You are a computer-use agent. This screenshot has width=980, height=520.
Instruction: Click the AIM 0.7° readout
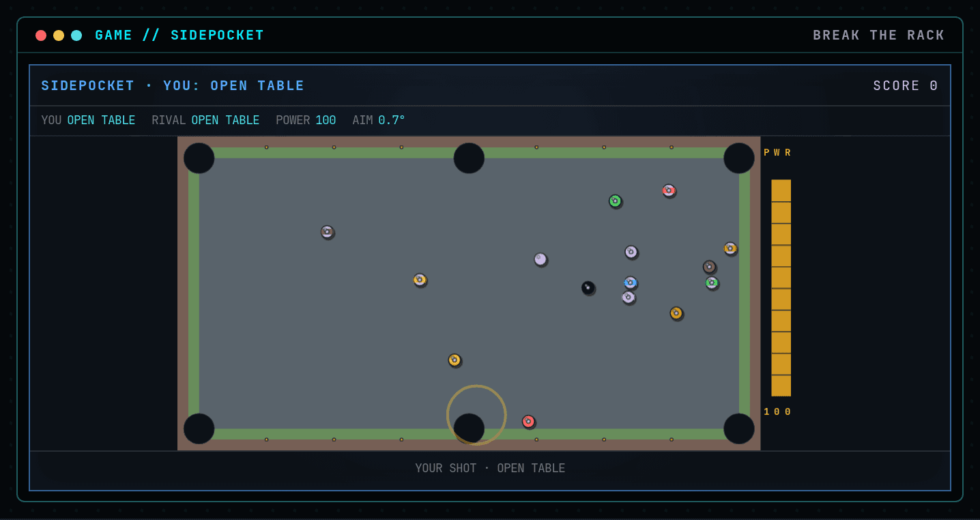(379, 120)
